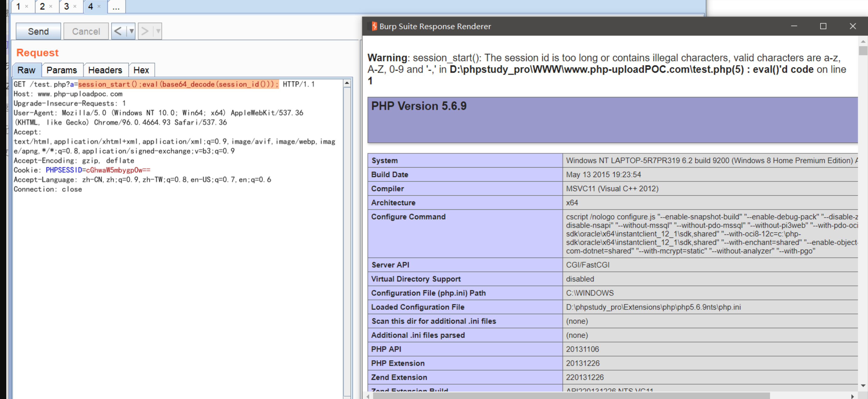Switch to Repeater tab 2

pyautogui.click(x=42, y=7)
